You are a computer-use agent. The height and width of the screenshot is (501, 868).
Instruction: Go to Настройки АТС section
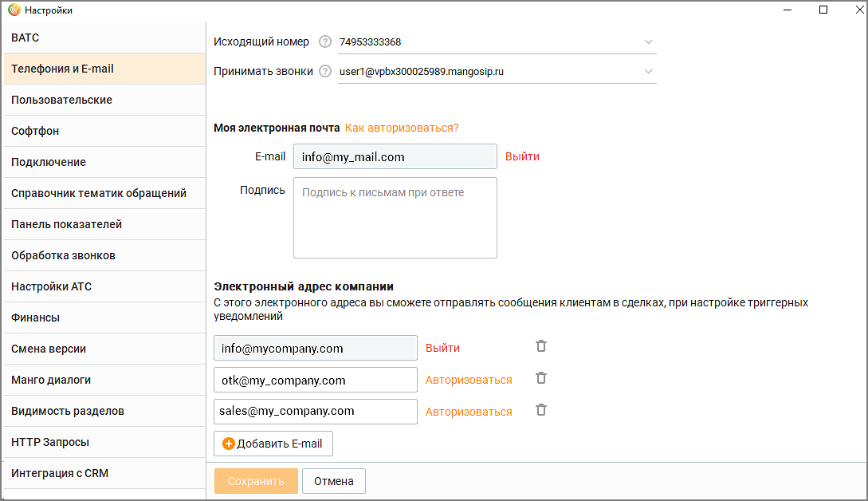[x=104, y=286]
